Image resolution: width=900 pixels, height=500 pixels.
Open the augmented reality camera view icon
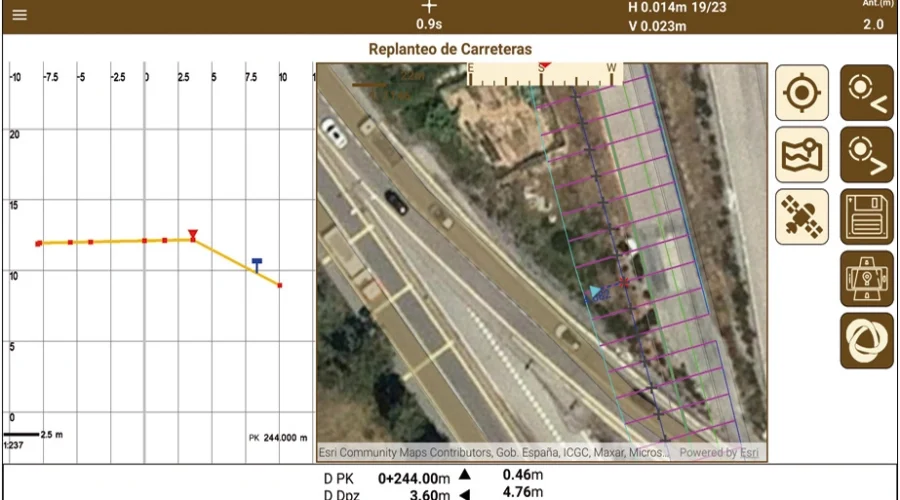click(866, 278)
